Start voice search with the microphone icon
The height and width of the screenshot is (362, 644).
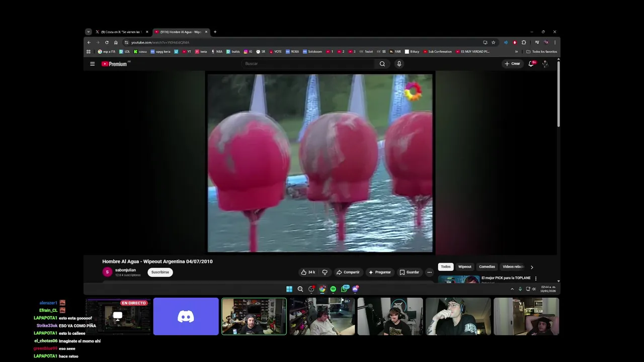tap(399, 64)
